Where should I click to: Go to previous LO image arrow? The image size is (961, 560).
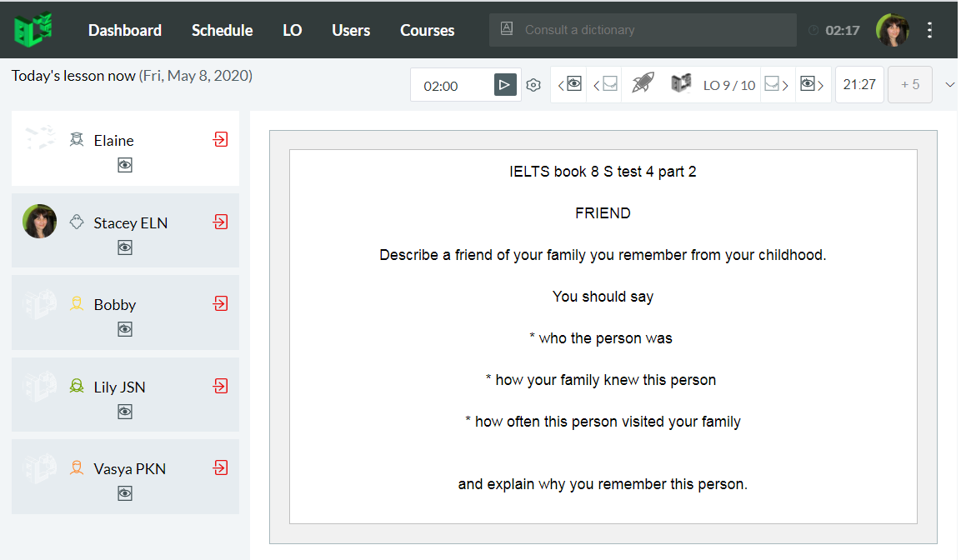coord(605,84)
